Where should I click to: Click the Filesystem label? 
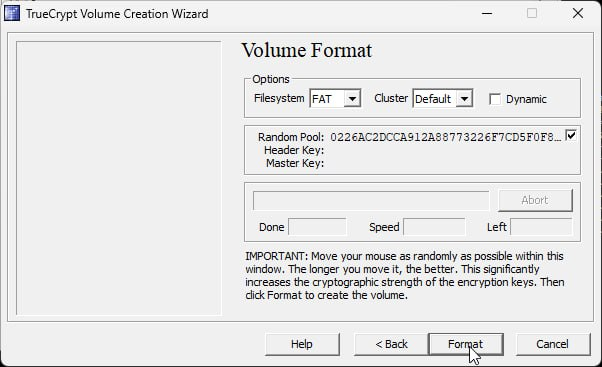tap(279, 98)
